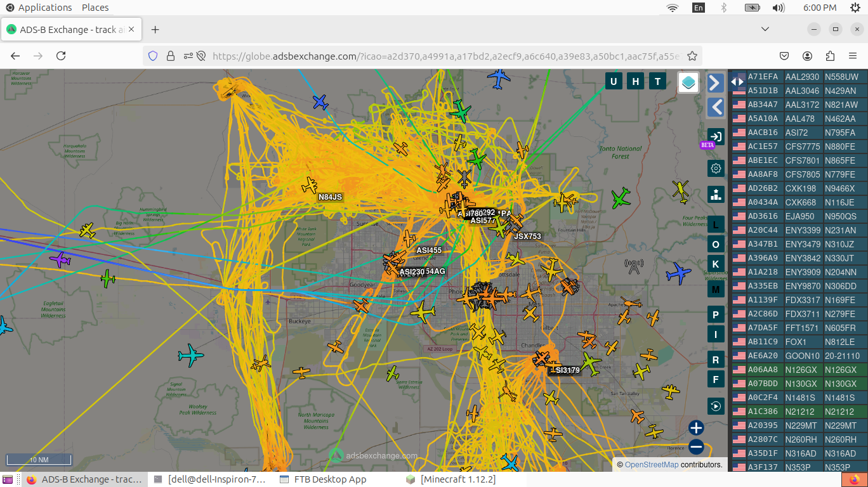The width and height of the screenshot is (868, 487).
Task: Zoom out with the map minus button
Action: [x=696, y=447]
